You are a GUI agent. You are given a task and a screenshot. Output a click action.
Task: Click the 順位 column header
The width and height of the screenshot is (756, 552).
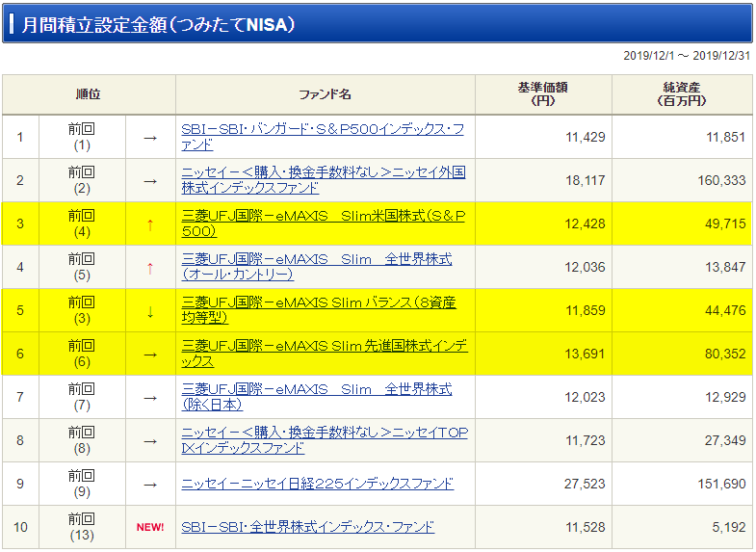pyautogui.click(x=89, y=94)
